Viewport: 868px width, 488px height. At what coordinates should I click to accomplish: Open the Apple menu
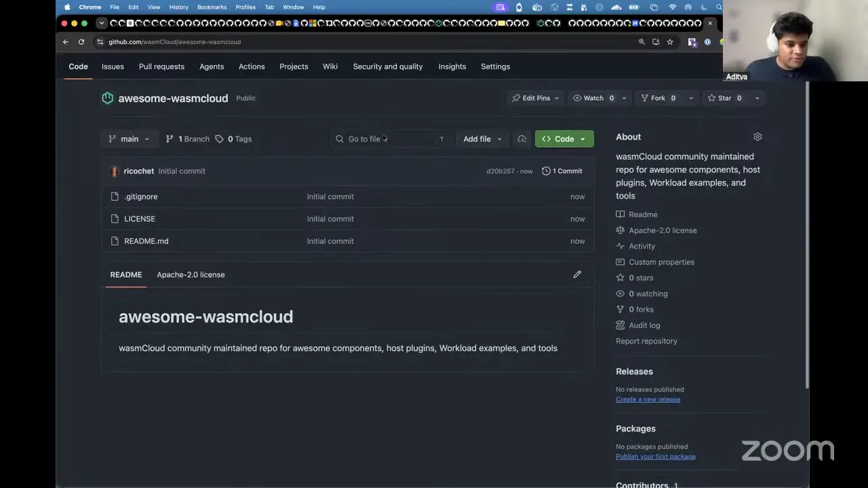pos(67,7)
